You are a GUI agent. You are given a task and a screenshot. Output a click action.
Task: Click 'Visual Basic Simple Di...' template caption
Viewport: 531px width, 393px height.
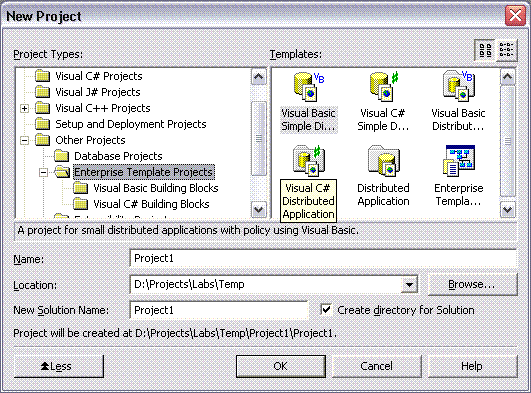pos(309,120)
